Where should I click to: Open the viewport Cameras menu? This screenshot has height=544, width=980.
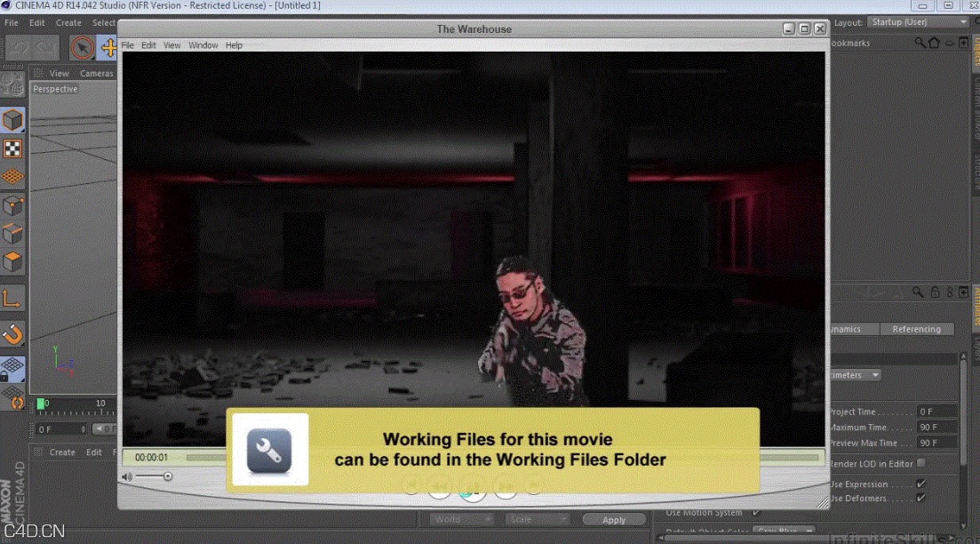tap(97, 73)
